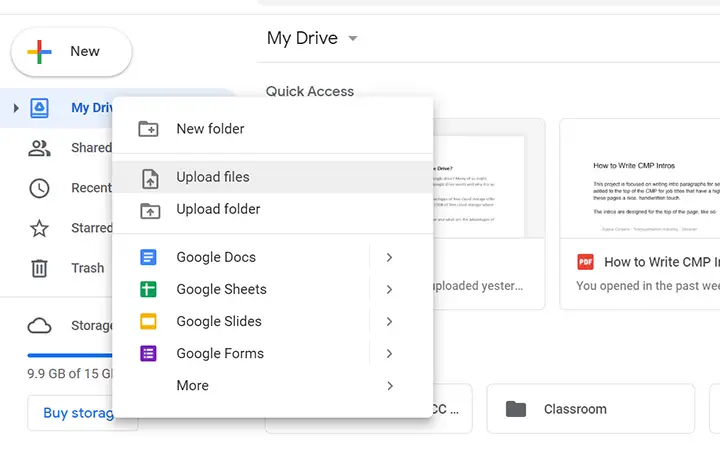Screen dimensions: 720x450
Task: Open the Recent sidebar label
Action: tap(91, 188)
